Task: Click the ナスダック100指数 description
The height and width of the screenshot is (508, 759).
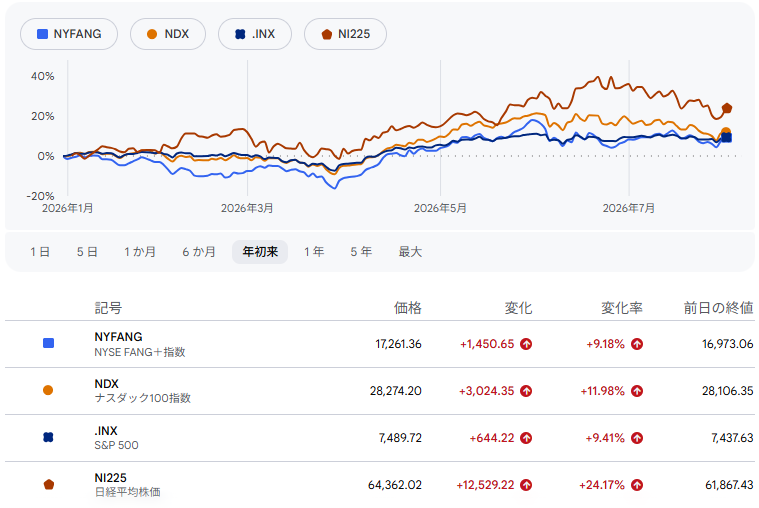Action: [143, 398]
